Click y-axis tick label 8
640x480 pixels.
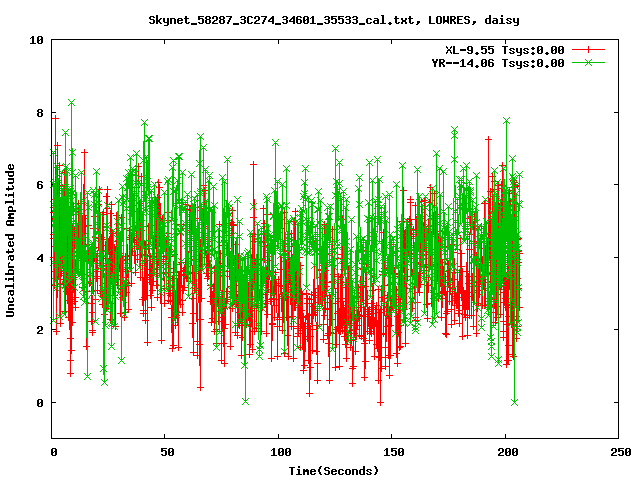(40, 113)
